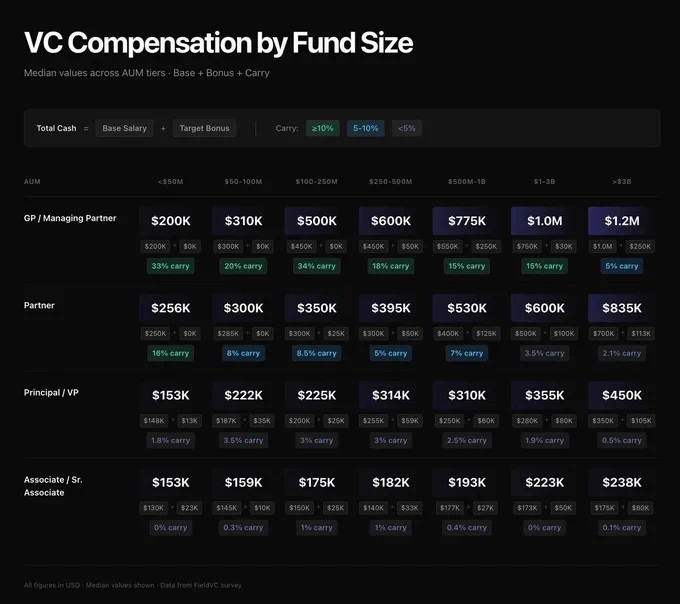Click the "$314K" Principal total cash

(391, 395)
